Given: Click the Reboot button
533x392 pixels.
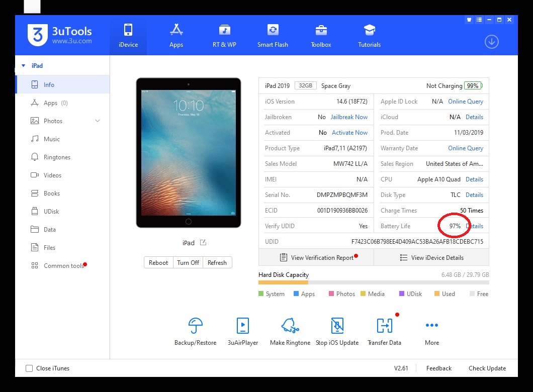Looking at the screenshot, I should [x=158, y=262].
